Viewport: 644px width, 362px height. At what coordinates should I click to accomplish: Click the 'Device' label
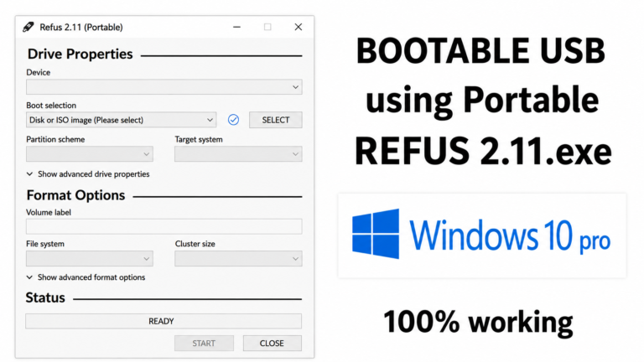point(39,73)
